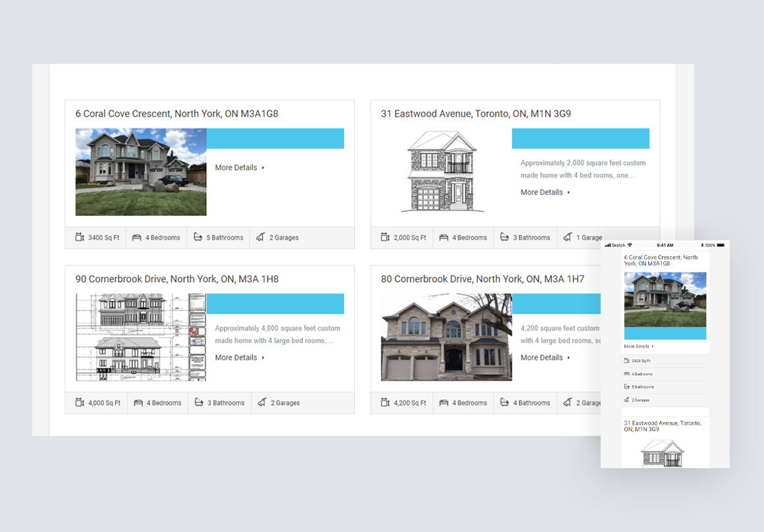Click the bathtub icon in the 31 Eastwood Avenue card
764x532 pixels.
[505, 238]
